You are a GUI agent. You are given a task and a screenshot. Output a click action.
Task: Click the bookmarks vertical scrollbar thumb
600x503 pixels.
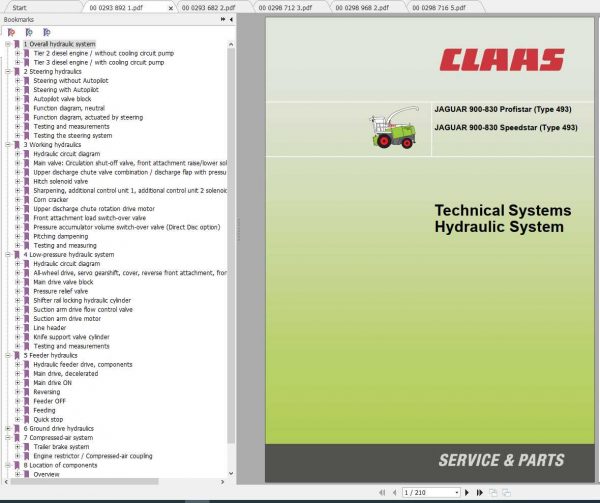point(231,245)
